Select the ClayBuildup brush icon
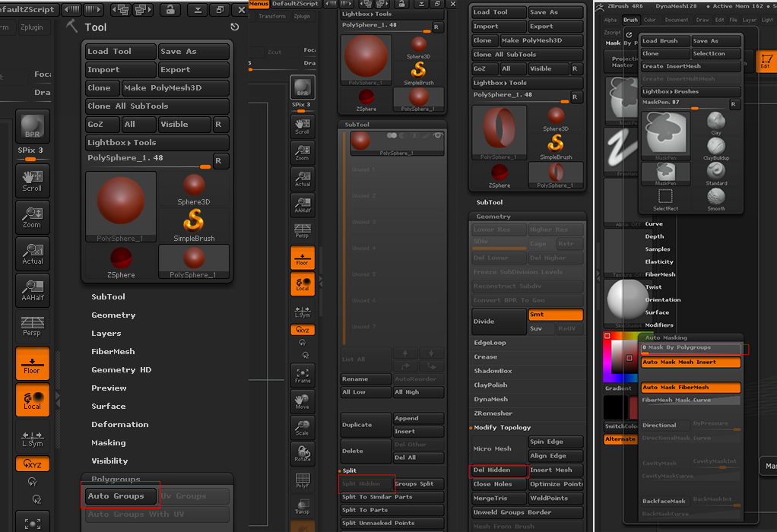Screen dimensions: 777x532 [x=715, y=146]
